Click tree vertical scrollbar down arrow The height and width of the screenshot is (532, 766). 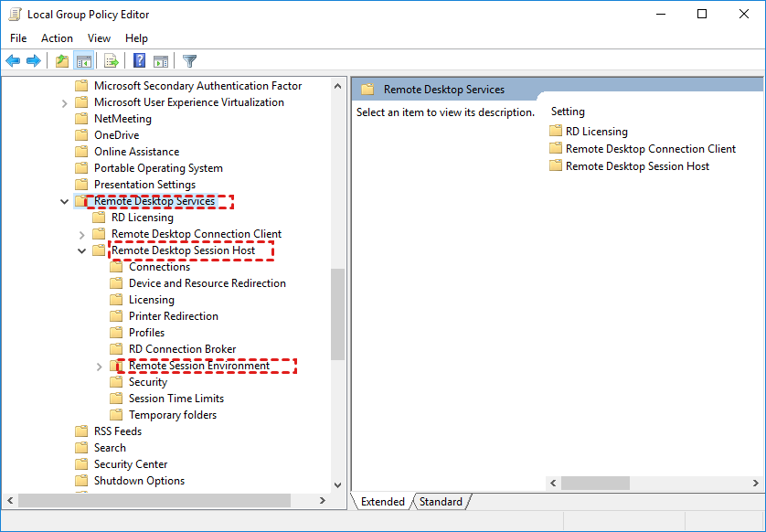point(337,485)
